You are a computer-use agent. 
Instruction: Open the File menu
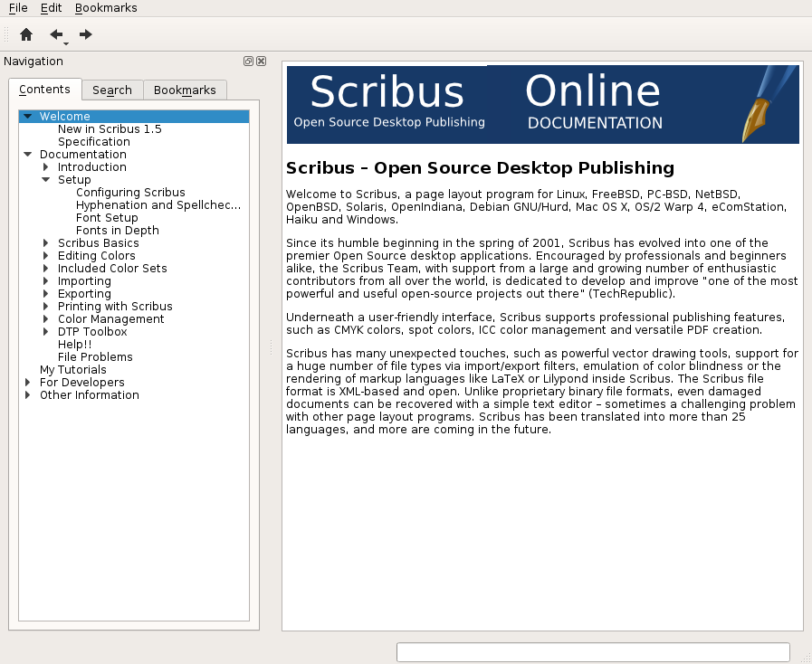point(18,8)
